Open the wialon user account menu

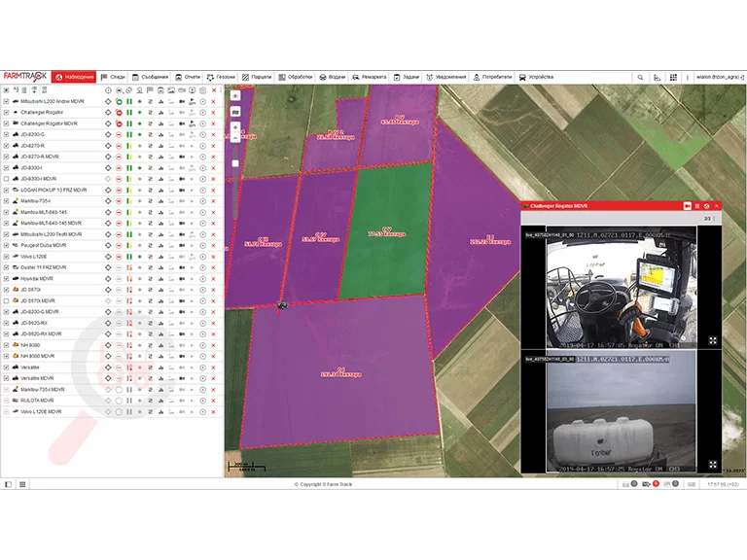(x=720, y=77)
